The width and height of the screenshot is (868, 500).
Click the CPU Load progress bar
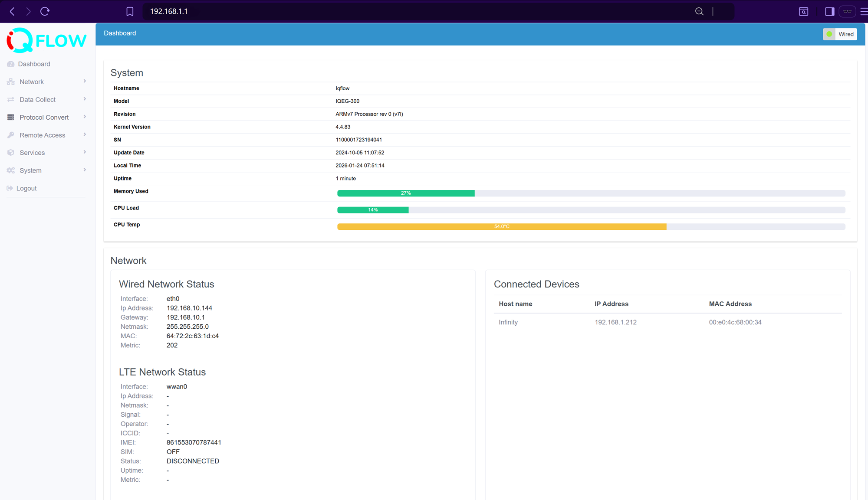point(372,210)
